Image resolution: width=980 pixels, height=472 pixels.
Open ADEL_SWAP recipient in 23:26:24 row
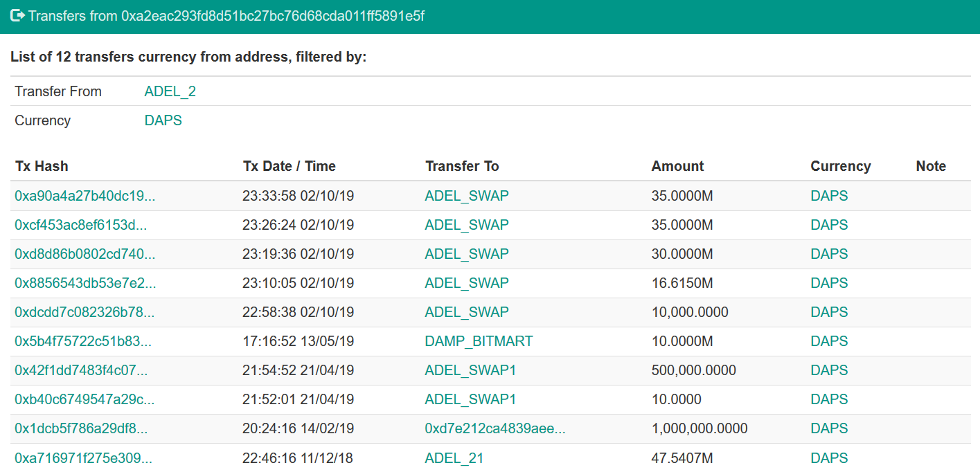tap(467, 225)
